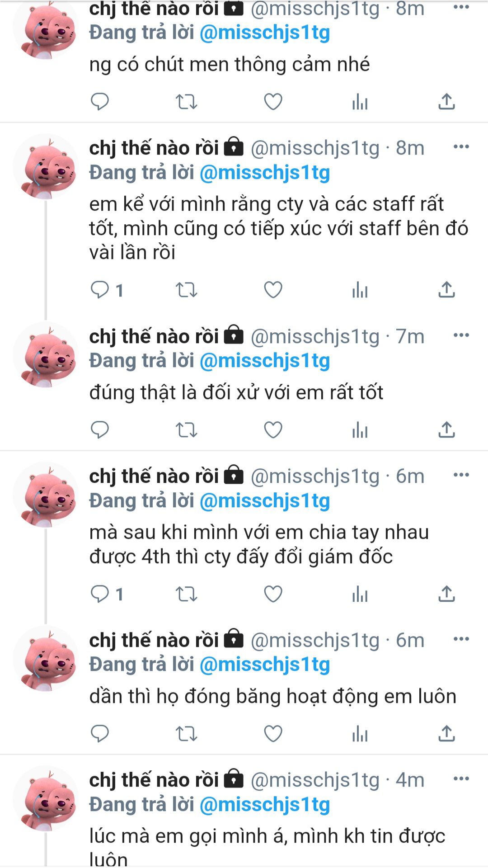Open the @misschjs1tg mention link in the 4m tweet
Screen dimensions: 488x868
pyautogui.click(x=265, y=805)
